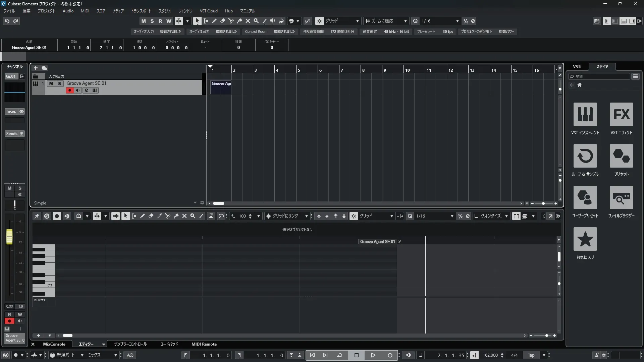Open the Loops & Samples tile
The height and width of the screenshot is (362, 644).
click(585, 156)
